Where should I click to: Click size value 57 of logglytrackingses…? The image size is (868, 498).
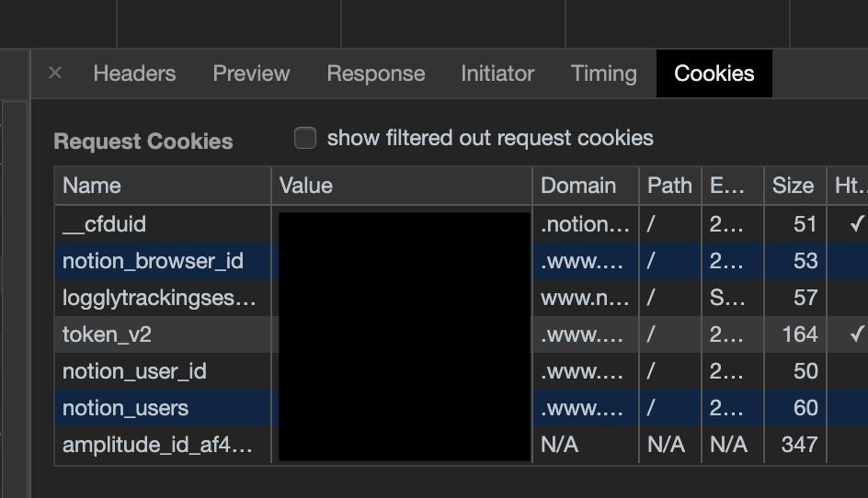805,298
